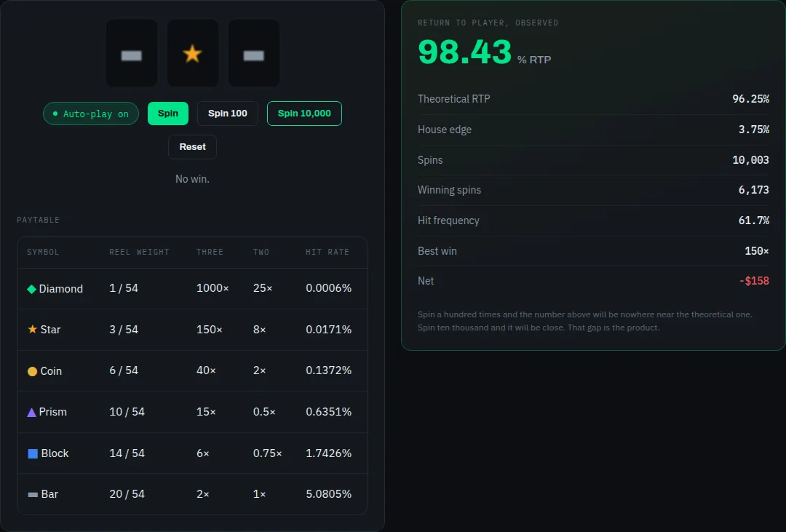Select the TWO column header
Image resolution: width=786 pixels, height=532 pixels.
click(x=261, y=252)
